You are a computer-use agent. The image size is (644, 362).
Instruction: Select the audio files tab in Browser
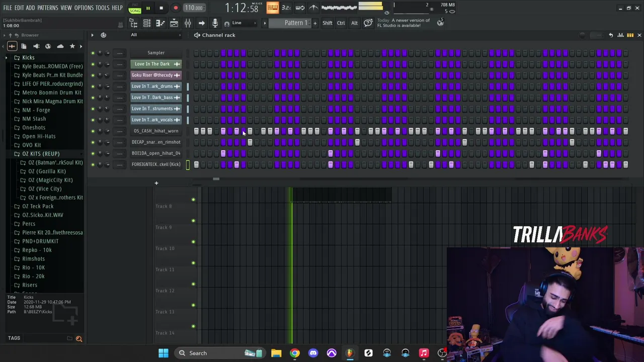pyautogui.click(x=12, y=46)
